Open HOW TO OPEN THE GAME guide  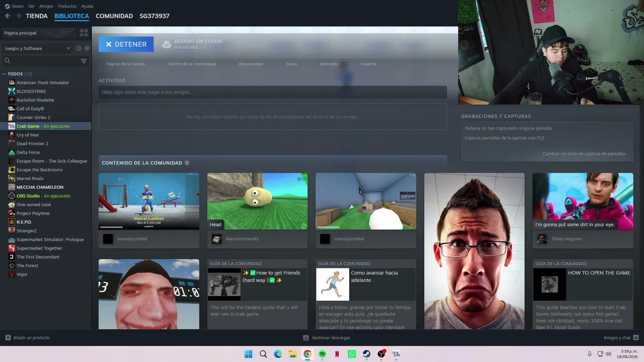point(583,294)
